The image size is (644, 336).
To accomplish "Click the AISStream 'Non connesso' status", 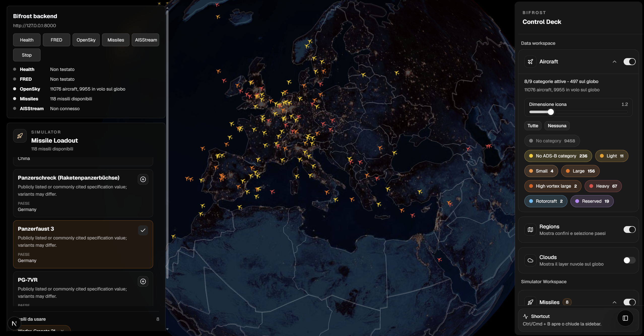I will pyautogui.click(x=65, y=109).
